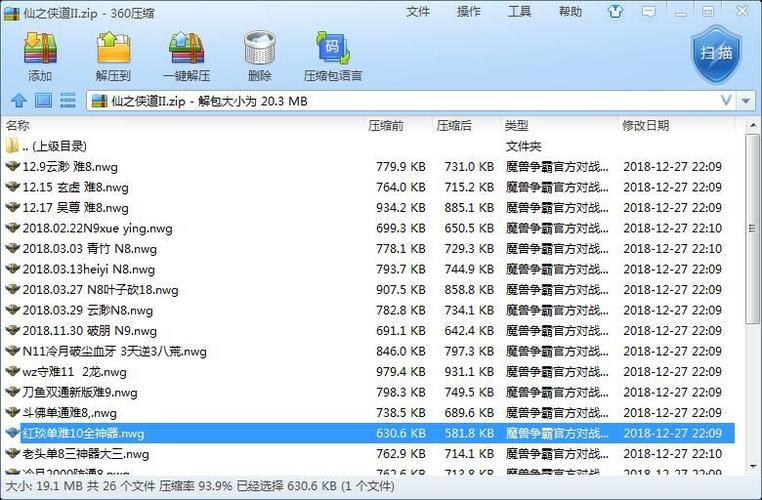This screenshot has height=500, width=762.
Task: Select file N11冷月破尘血牙 3天逆3八荒.nwg
Action: point(369,351)
